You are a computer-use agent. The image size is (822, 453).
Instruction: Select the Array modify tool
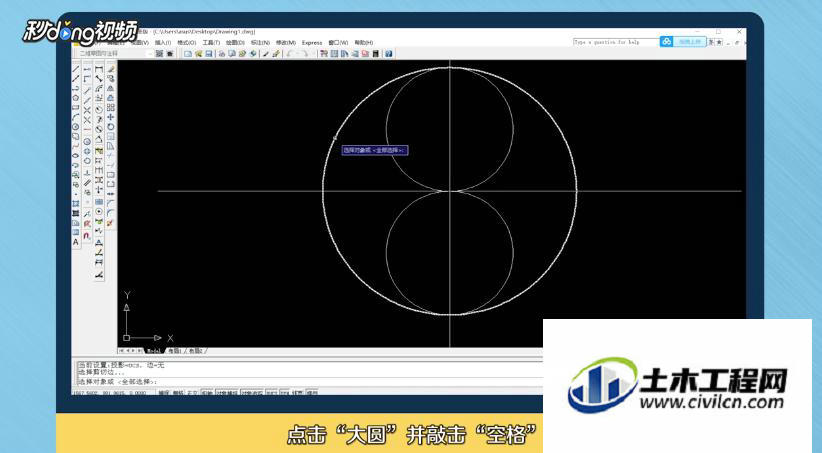tap(111, 107)
